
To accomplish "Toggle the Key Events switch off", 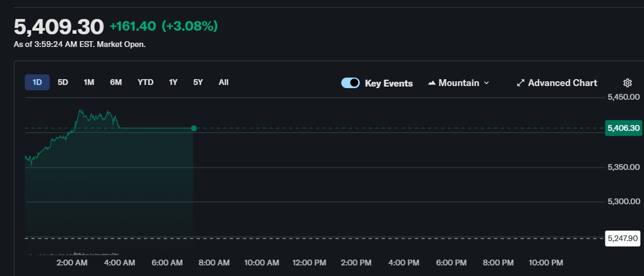I will 350,83.
